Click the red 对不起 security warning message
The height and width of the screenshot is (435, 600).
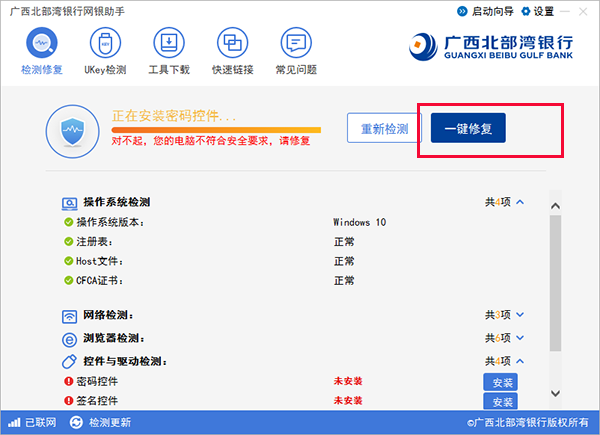(211, 141)
